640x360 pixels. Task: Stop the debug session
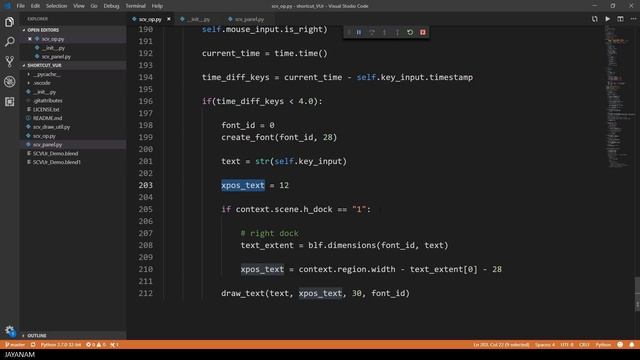point(423,32)
